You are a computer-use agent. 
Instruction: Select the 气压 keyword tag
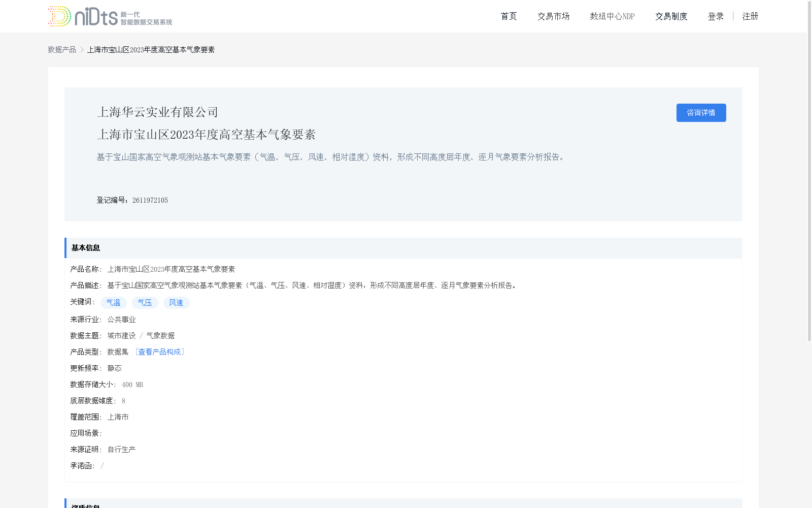tap(145, 303)
